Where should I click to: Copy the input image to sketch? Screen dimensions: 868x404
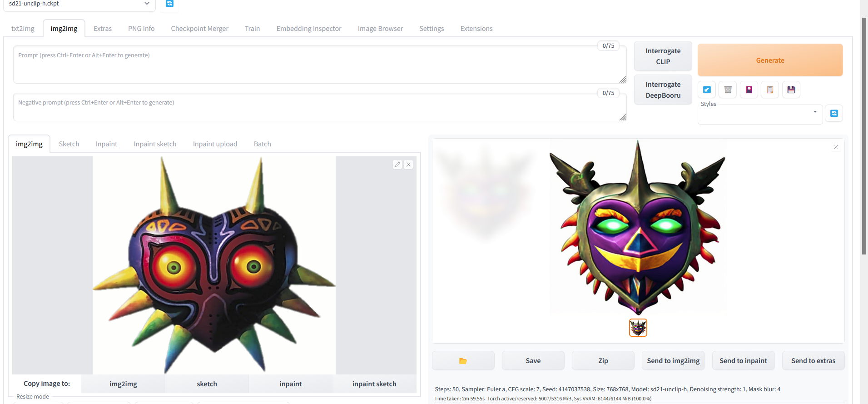(x=207, y=384)
